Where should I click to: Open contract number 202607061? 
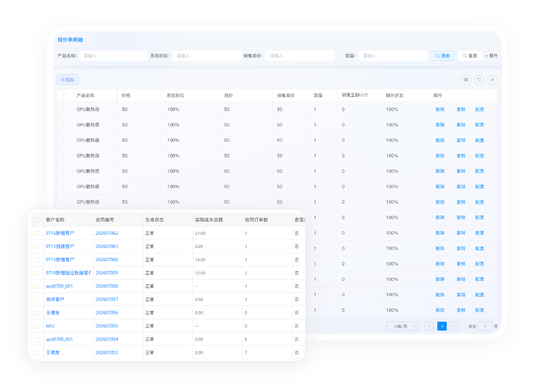107,247
